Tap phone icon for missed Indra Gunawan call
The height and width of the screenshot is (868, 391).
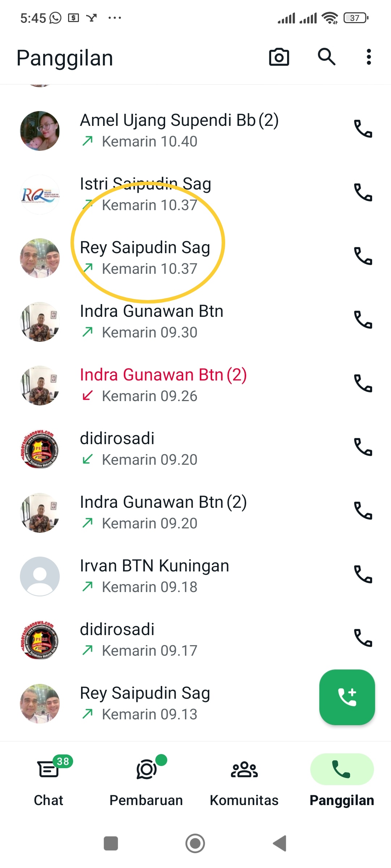pyautogui.click(x=363, y=384)
